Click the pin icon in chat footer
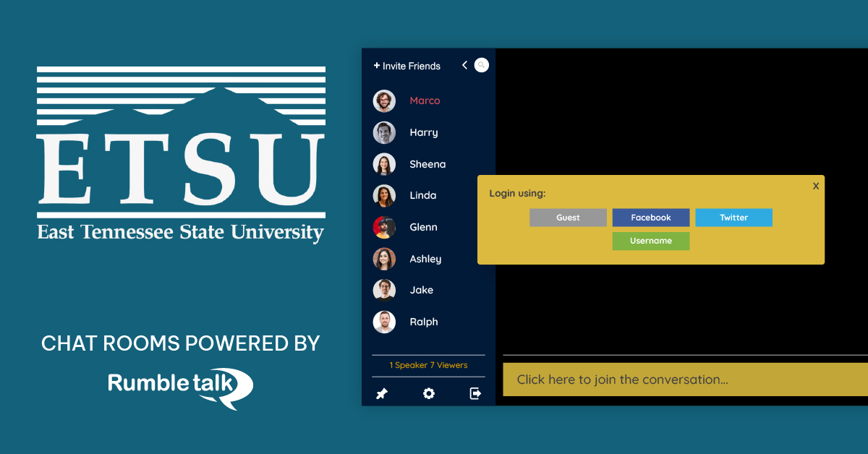Screen dimensions: 868x454 coord(382,394)
